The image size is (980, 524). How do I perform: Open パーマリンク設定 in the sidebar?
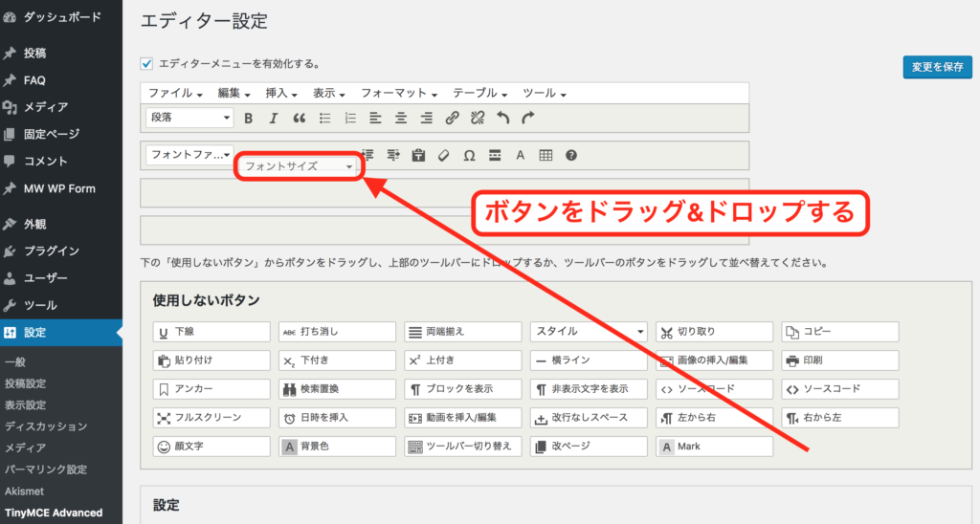coord(46,469)
